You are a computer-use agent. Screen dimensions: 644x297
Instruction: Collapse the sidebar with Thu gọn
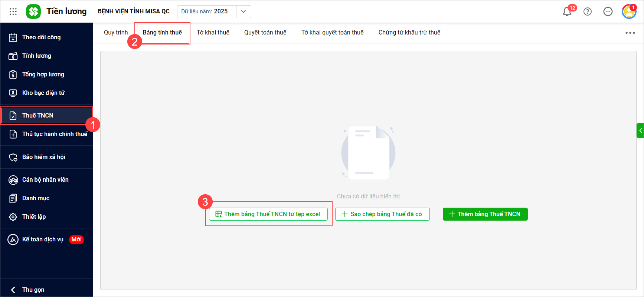[33, 290]
